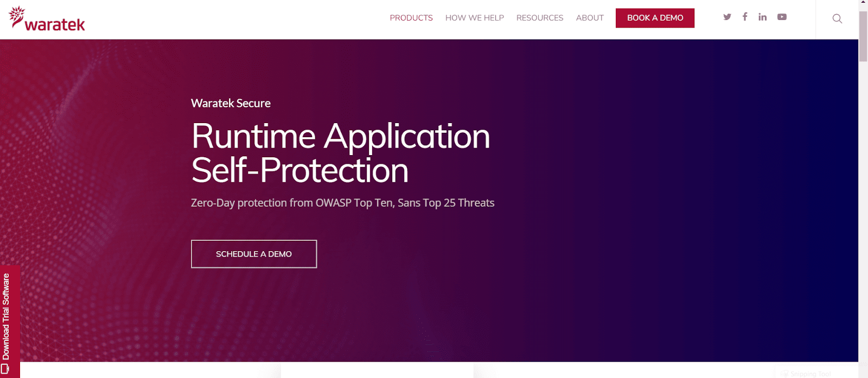Open Waratek's YouTube channel
Screen dimensions: 868x378
[782, 17]
